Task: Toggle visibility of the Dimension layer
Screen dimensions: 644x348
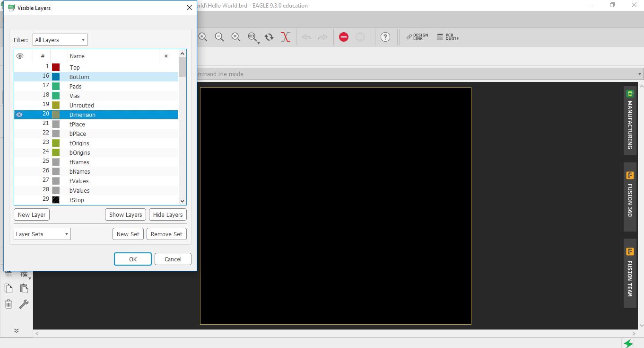Action: click(19, 115)
